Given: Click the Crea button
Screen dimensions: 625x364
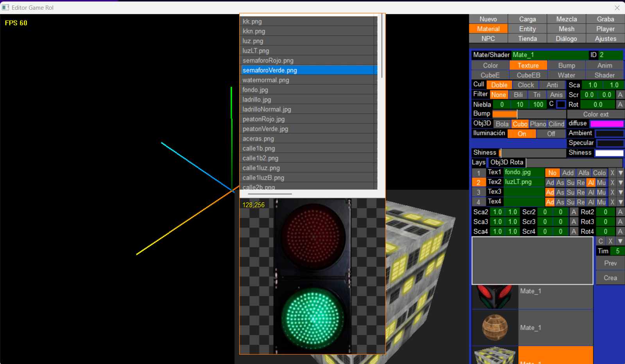Looking at the screenshot, I should click(x=610, y=278).
